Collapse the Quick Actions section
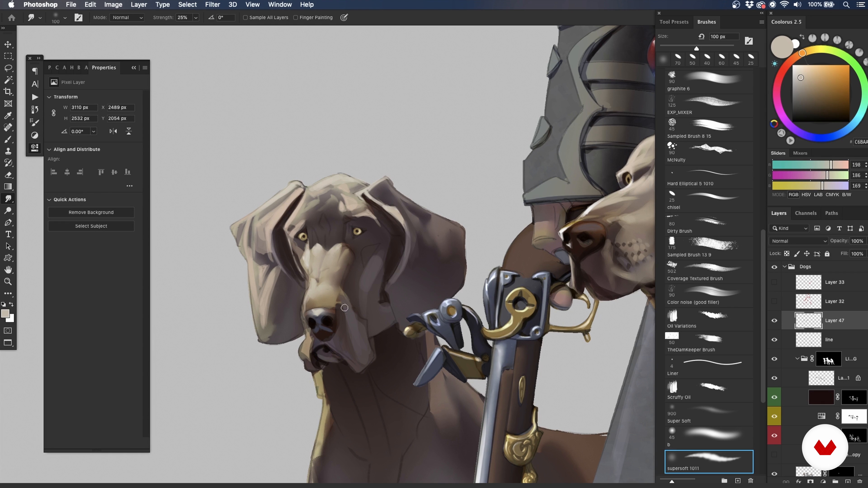Viewport: 868px width, 488px height. (49, 200)
